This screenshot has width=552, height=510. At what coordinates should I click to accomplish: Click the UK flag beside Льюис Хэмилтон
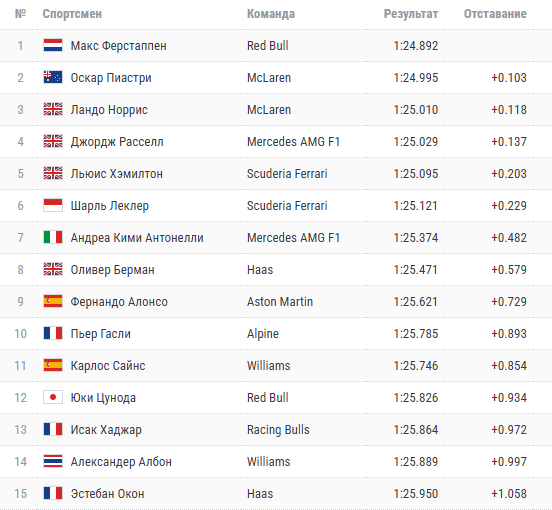[x=53, y=174]
